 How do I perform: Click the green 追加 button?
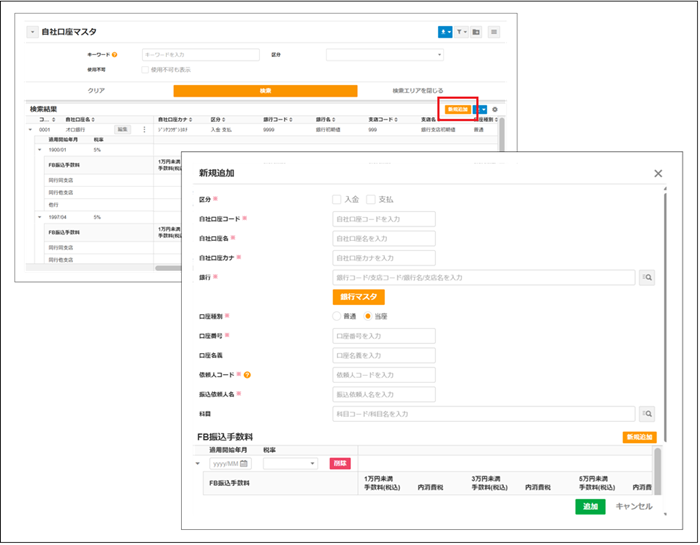(590, 507)
